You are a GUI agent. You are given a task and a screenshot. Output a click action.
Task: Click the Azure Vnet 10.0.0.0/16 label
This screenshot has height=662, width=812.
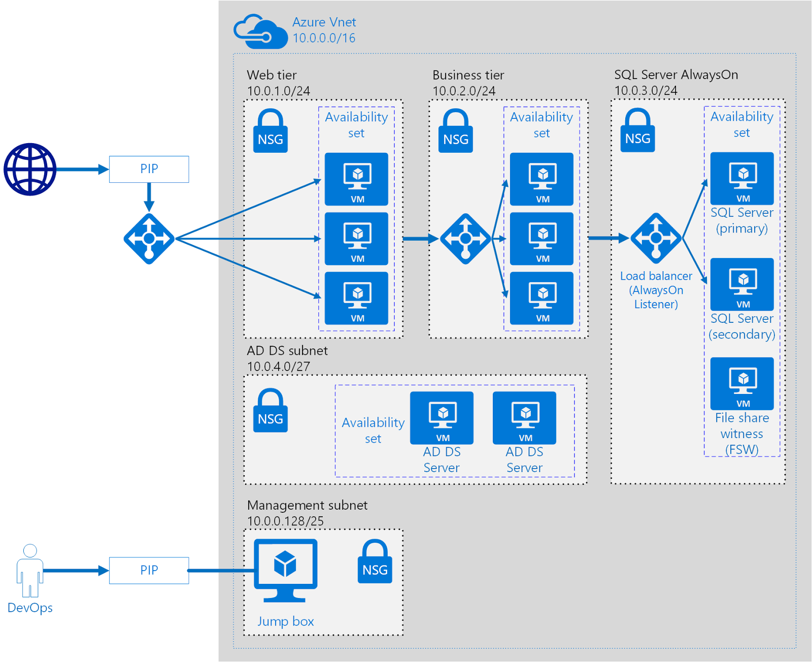324,30
